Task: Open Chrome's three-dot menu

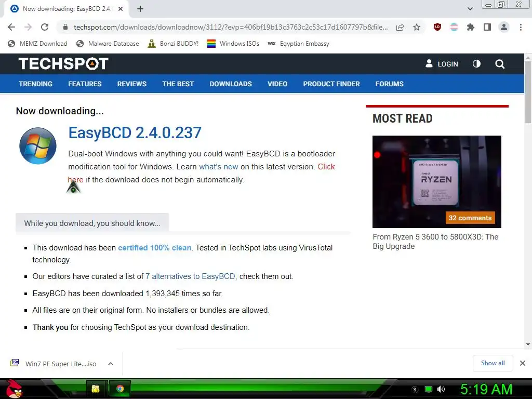Action: click(521, 27)
